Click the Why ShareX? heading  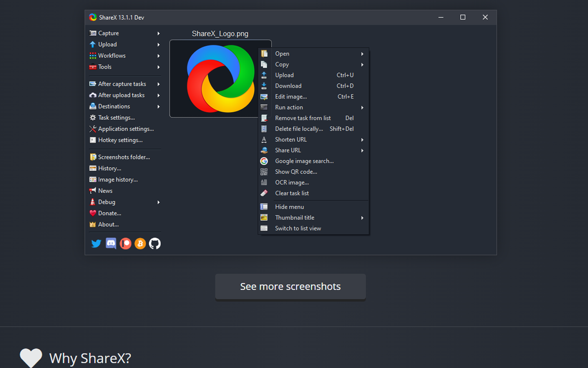pyautogui.click(x=90, y=358)
